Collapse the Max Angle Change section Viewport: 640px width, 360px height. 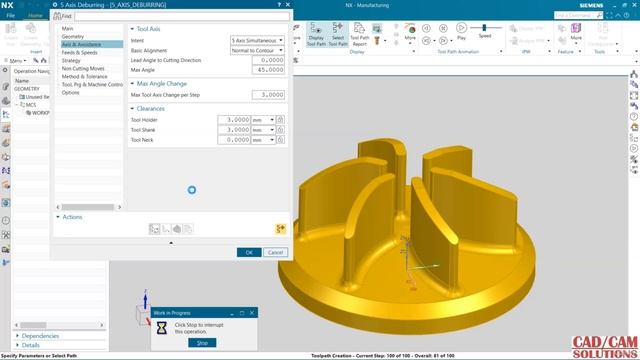[x=132, y=83]
